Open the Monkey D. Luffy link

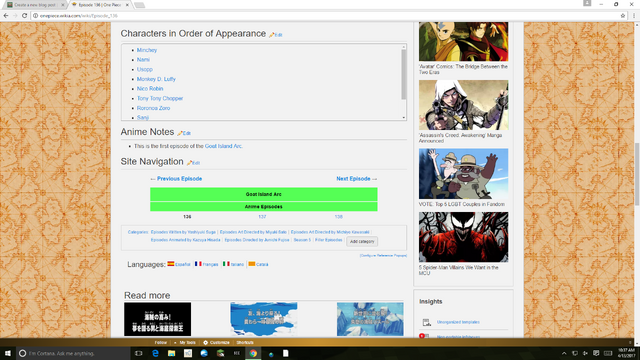pos(156,79)
